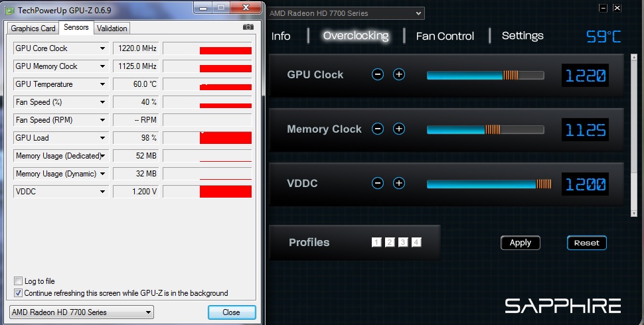The height and width of the screenshot is (325, 644).
Task: Open Settings section in Sapphire utility
Action: [523, 36]
